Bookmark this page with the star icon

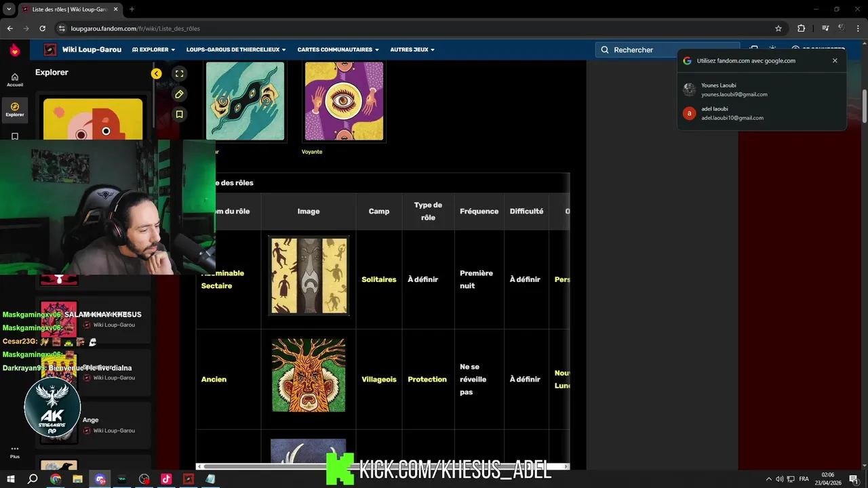778,28
